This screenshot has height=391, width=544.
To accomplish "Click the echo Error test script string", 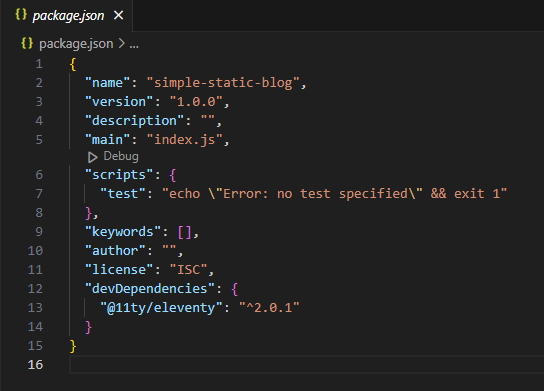I will pos(334,194).
